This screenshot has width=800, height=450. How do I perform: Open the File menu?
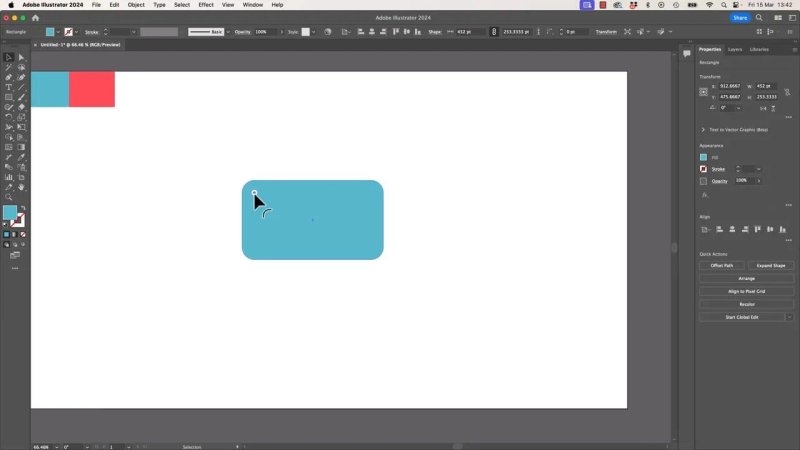click(x=96, y=5)
